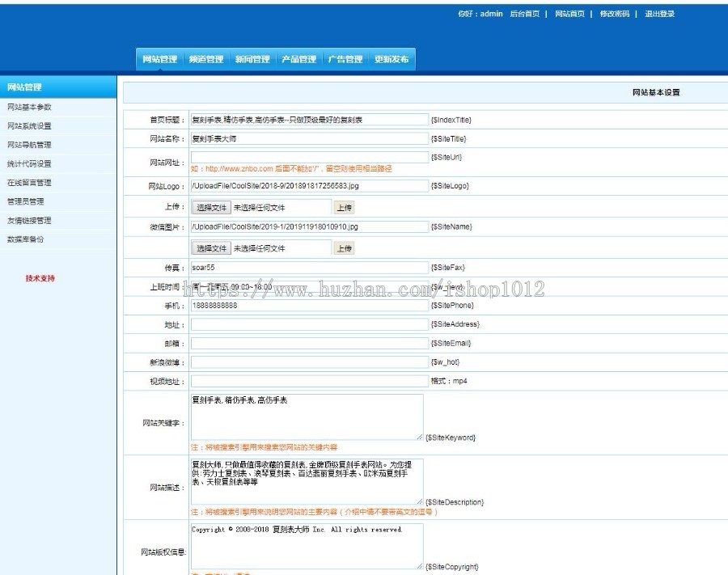Image resolution: width=728 pixels, height=575 pixels.
Task: Open the 新闻管理 section
Action: point(253,58)
